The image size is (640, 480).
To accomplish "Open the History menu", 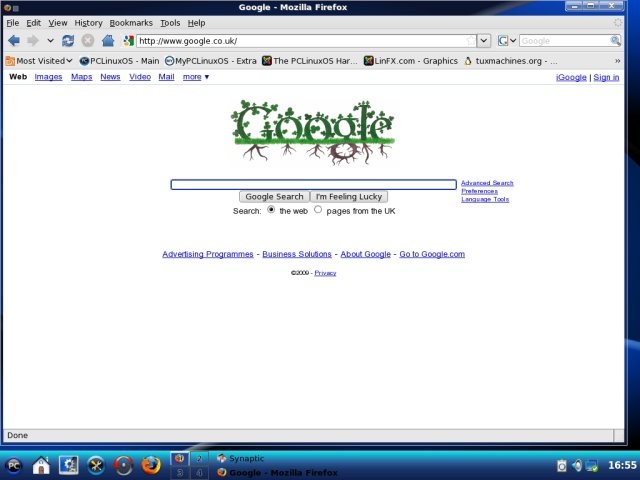I will pos(88,23).
